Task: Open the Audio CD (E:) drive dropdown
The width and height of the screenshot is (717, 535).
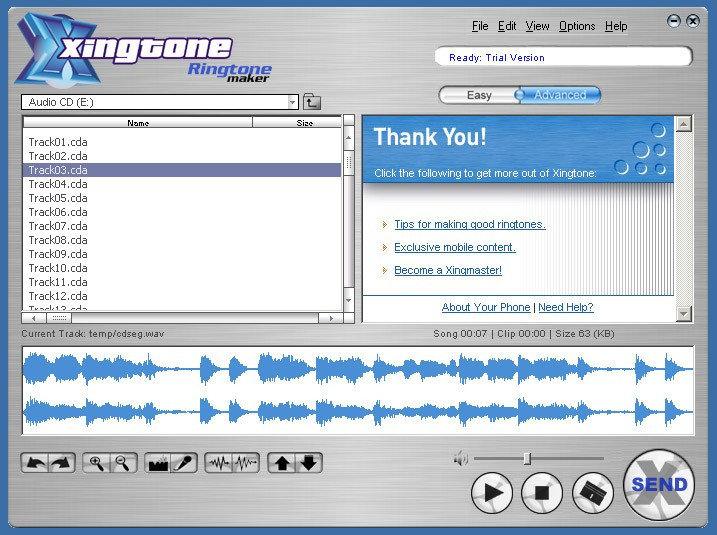Action: [x=292, y=102]
